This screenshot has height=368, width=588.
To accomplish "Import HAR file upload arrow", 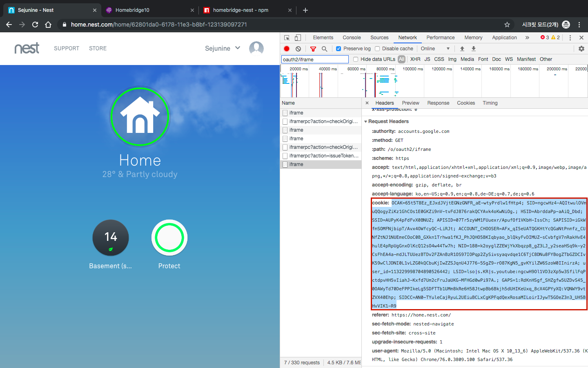I will coord(462,49).
